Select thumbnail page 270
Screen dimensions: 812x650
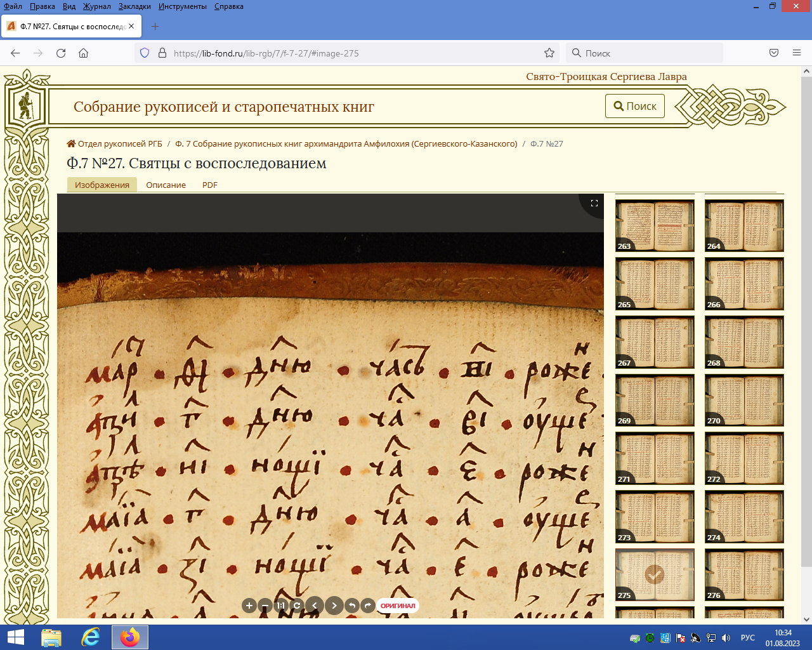(744, 400)
